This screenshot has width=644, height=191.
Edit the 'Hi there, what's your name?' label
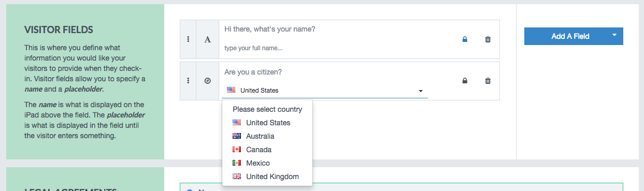click(x=270, y=30)
